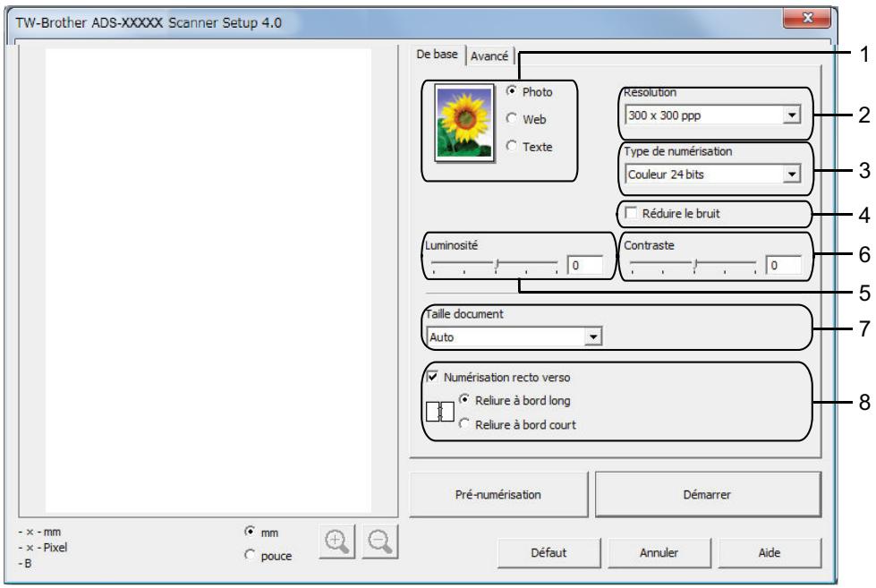The height and width of the screenshot is (588, 876).
Task: Click the zoom out magnifier icon
Action: (380, 541)
